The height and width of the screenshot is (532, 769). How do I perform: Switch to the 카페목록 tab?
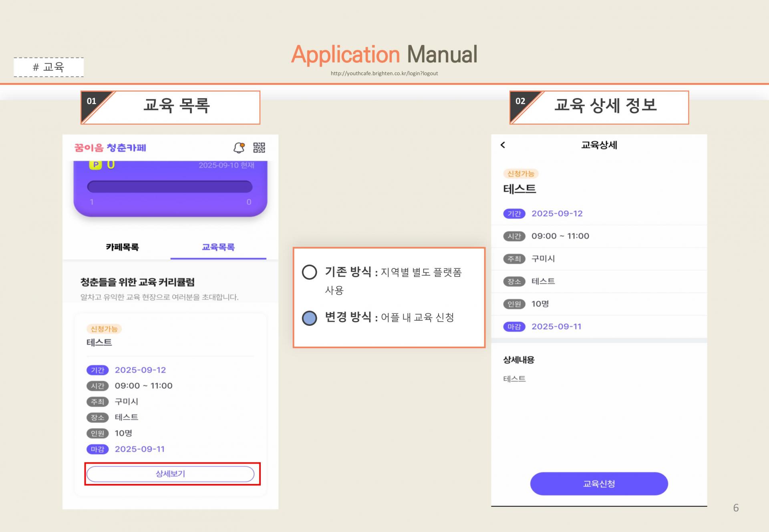click(x=122, y=247)
